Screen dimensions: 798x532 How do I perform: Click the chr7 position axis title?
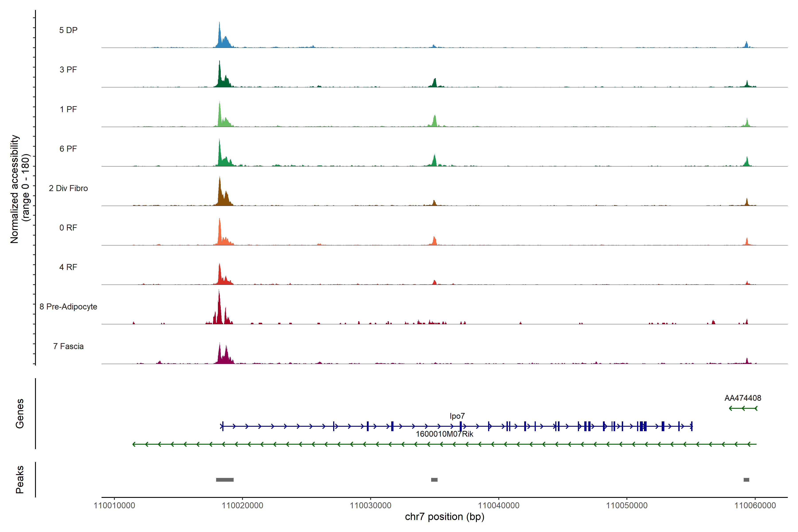coord(444,517)
